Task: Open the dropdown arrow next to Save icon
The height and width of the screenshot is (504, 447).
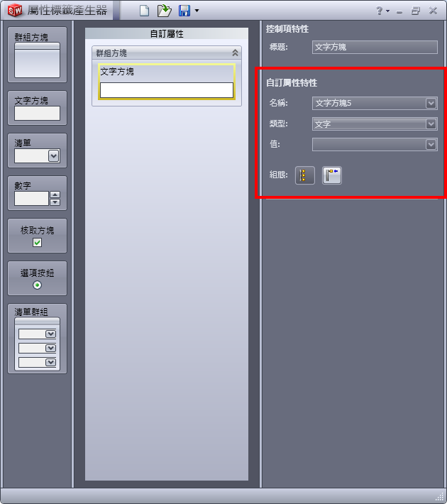Action: (197, 11)
